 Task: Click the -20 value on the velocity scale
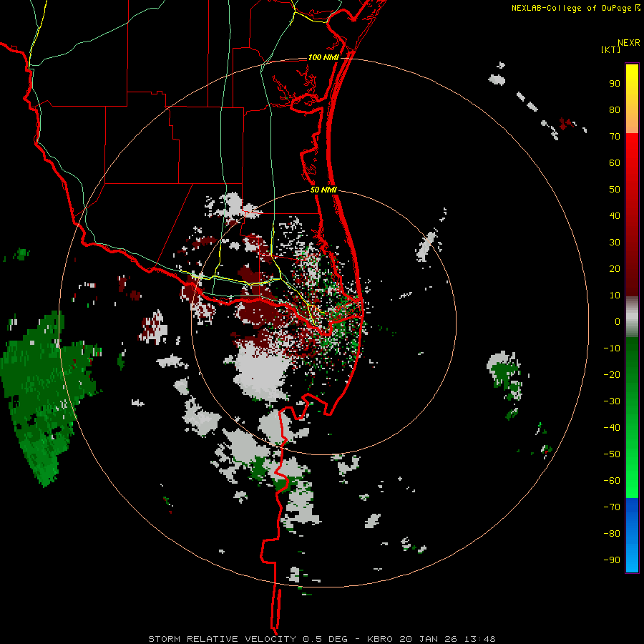[x=612, y=374]
